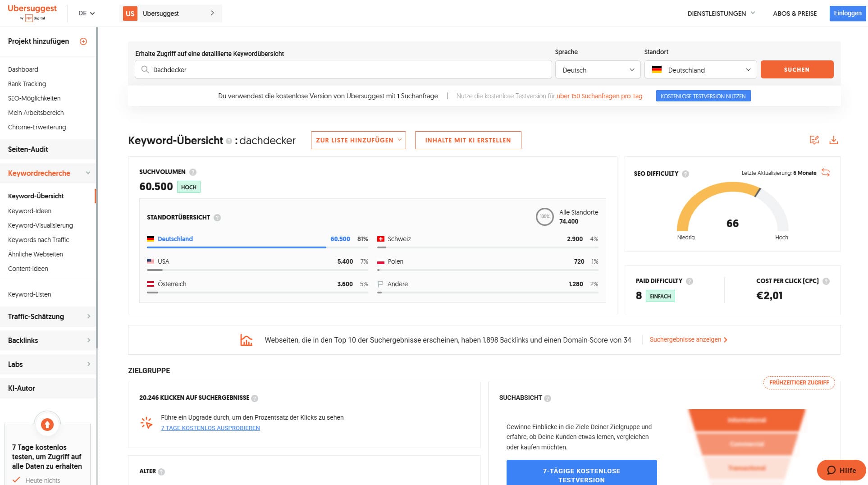Click the Suchvolumen help icon

193,172
